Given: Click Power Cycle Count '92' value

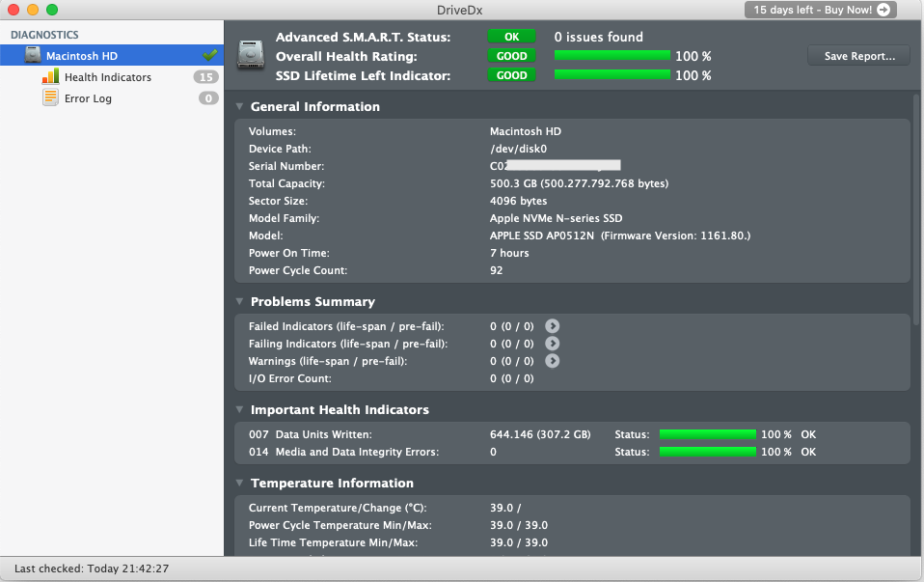Looking at the screenshot, I should 496,270.
